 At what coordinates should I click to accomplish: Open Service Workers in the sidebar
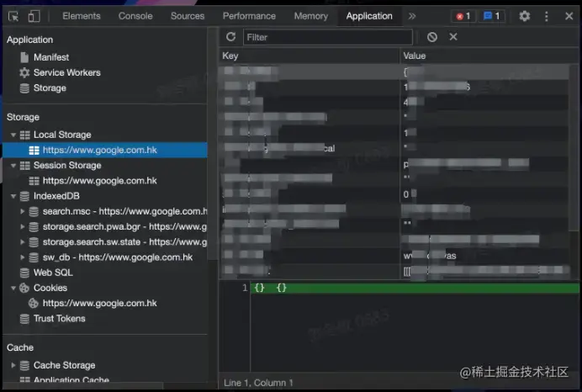pyautogui.click(x=67, y=72)
